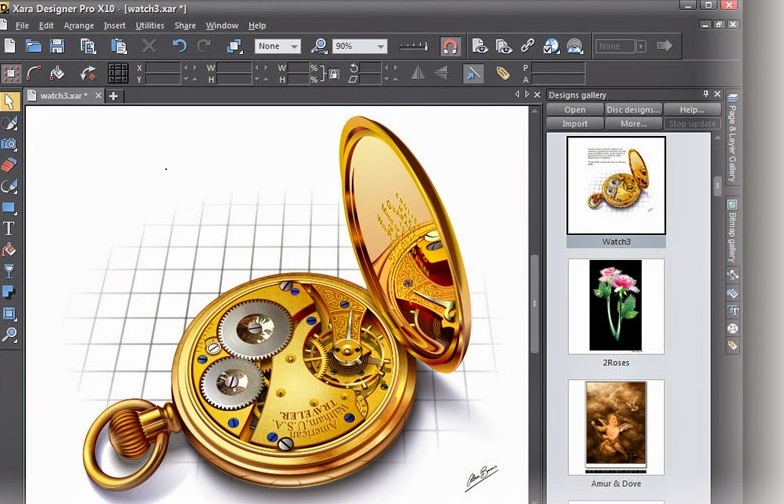784x504 pixels.
Task: Click the Disc designs... button
Action: (x=634, y=110)
